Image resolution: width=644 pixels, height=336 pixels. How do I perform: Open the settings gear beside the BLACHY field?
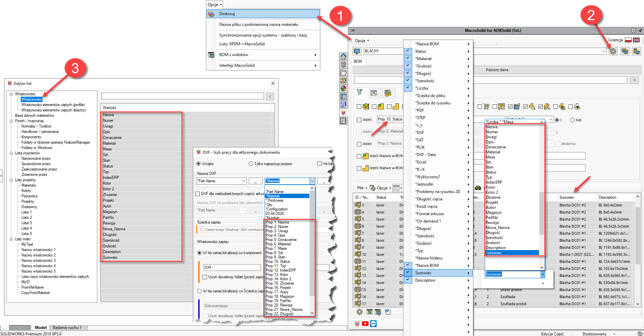point(613,51)
